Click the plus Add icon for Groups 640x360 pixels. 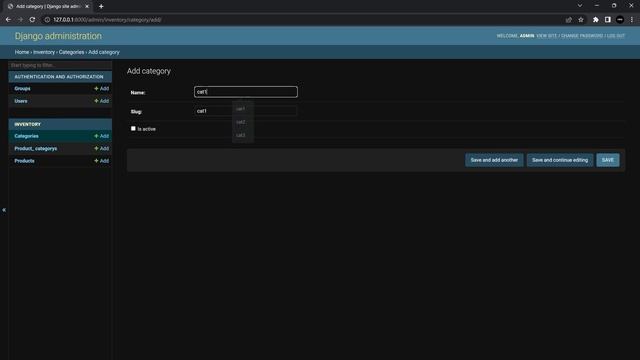click(x=102, y=89)
